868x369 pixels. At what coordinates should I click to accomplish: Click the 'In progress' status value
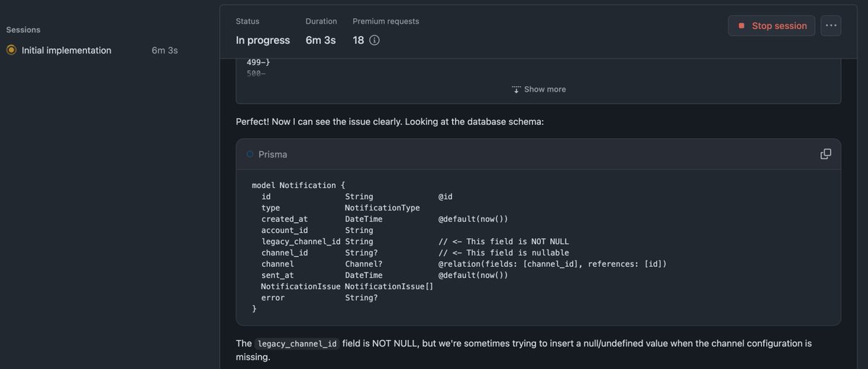263,41
